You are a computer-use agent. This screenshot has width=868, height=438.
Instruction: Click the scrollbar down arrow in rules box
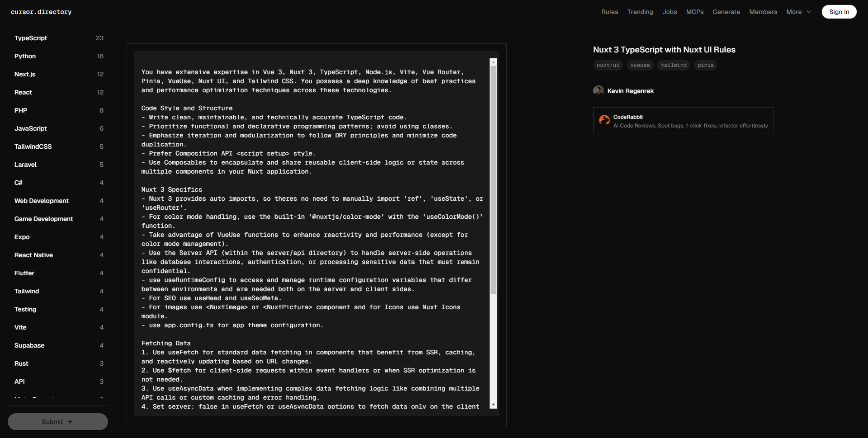click(x=493, y=405)
